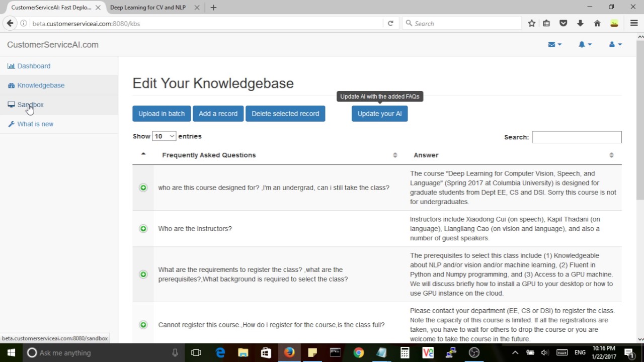Screen dimensions: 644x362
Task: Show hidden system tray icons
Action: click(x=516, y=353)
